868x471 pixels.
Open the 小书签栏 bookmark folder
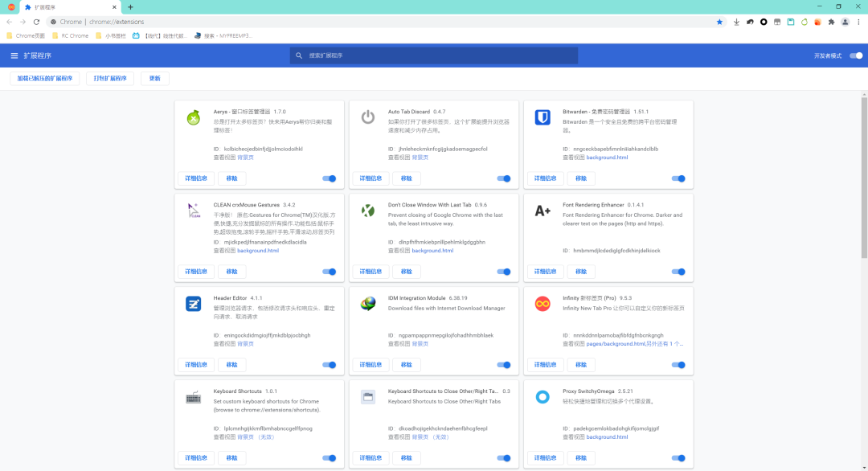click(x=111, y=36)
